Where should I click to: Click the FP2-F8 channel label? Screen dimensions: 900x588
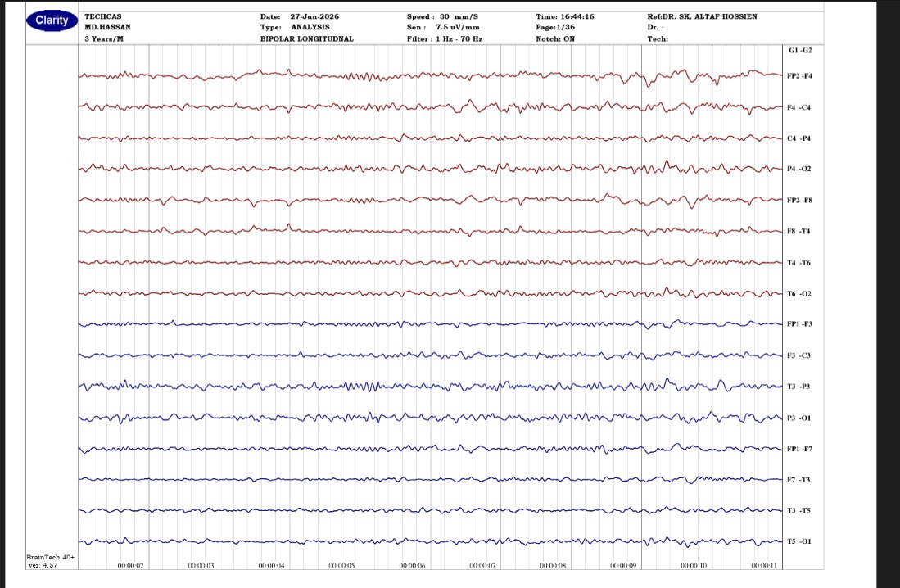click(799, 201)
